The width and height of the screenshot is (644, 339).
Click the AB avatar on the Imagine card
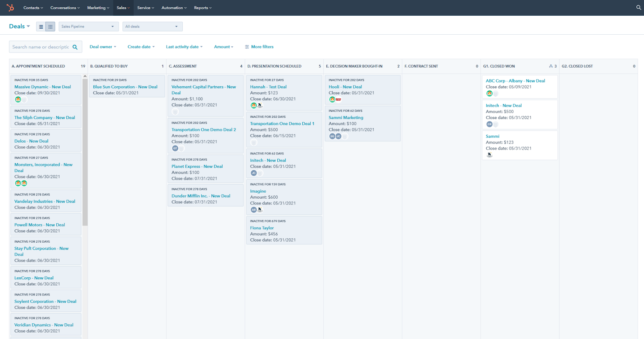(254, 210)
